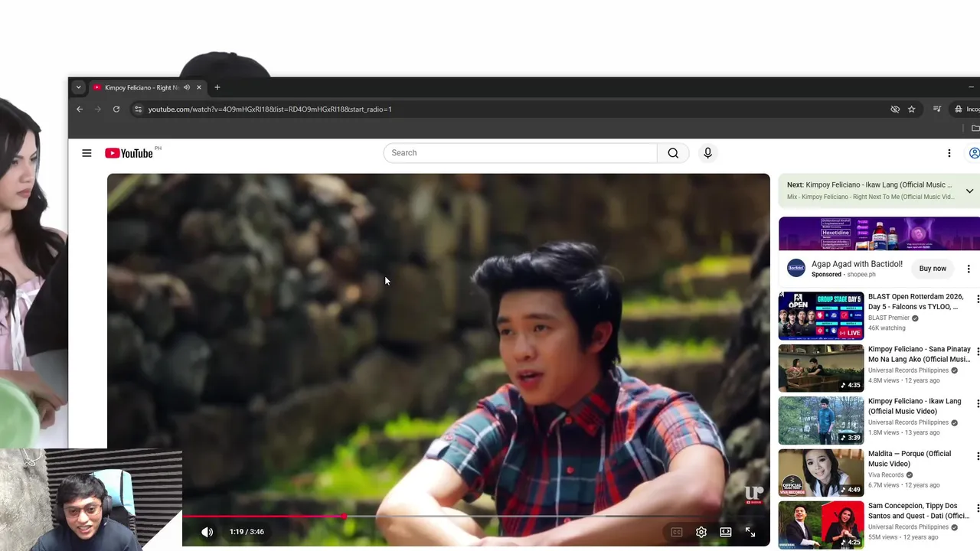
Task: Open Sana Pinatay Mo Na Lang Ako title
Action: [920, 354]
